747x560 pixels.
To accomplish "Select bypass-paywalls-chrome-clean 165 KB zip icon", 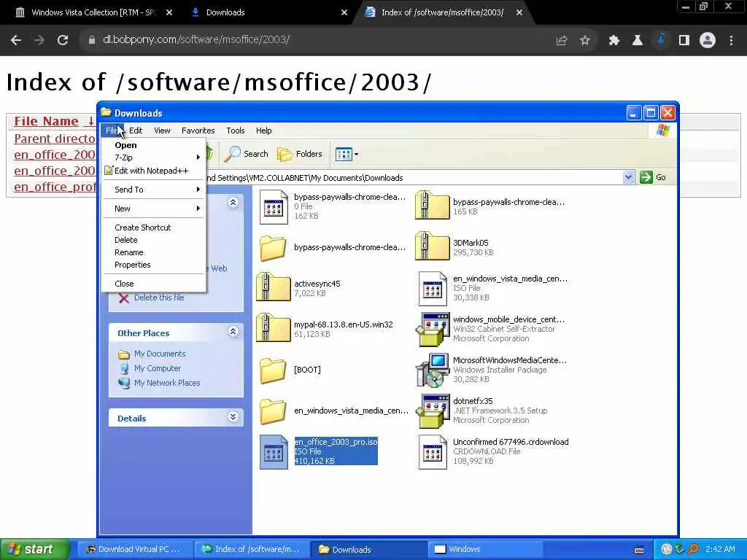I will [x=432, y=205].
